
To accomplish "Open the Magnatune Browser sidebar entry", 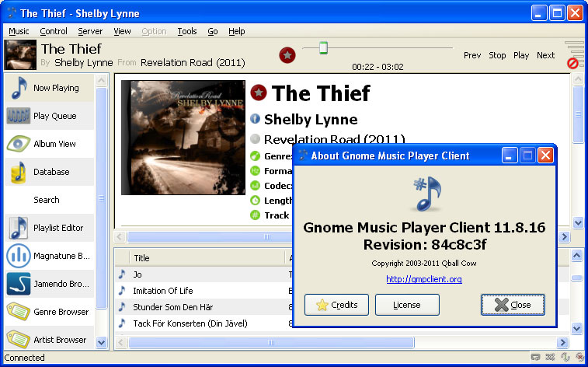I will pos(49,256).
